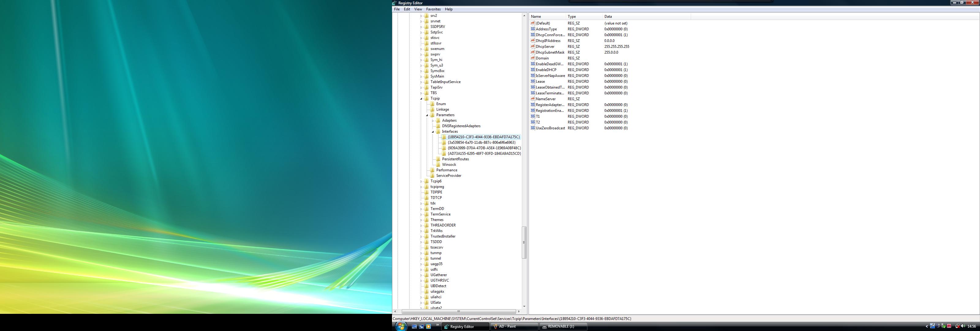The height and width of the screenshot is (331, 980).
Task: Open Windows Media Player quick launch icon
Action: (x=428, y=326)
